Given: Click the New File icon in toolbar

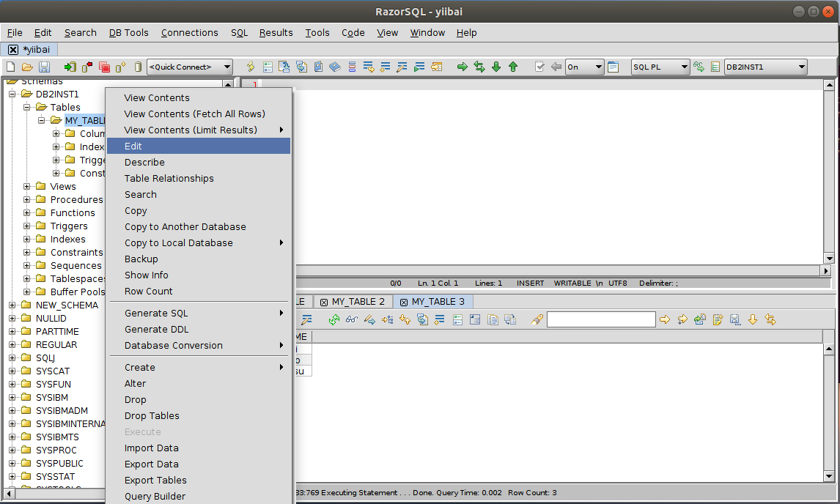Looking at the screenshot, I should [10, 67].
